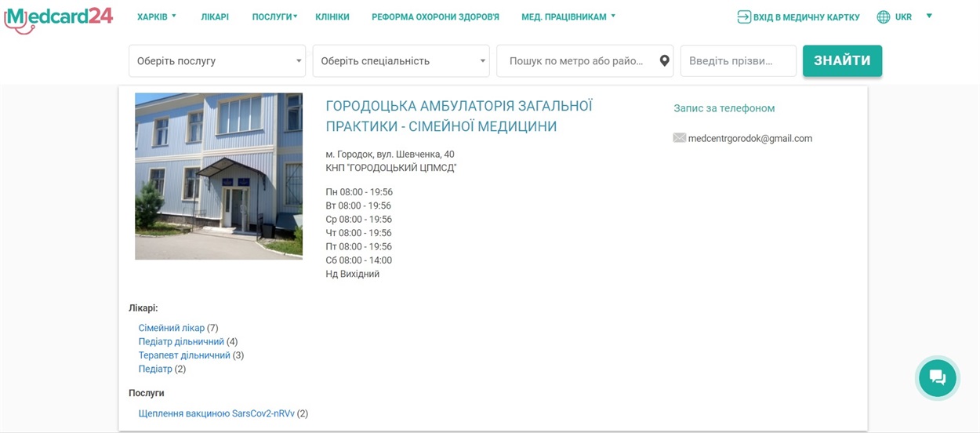Click the globe language icon
Screen dimensions: 980x433
[x=884, y=16]
